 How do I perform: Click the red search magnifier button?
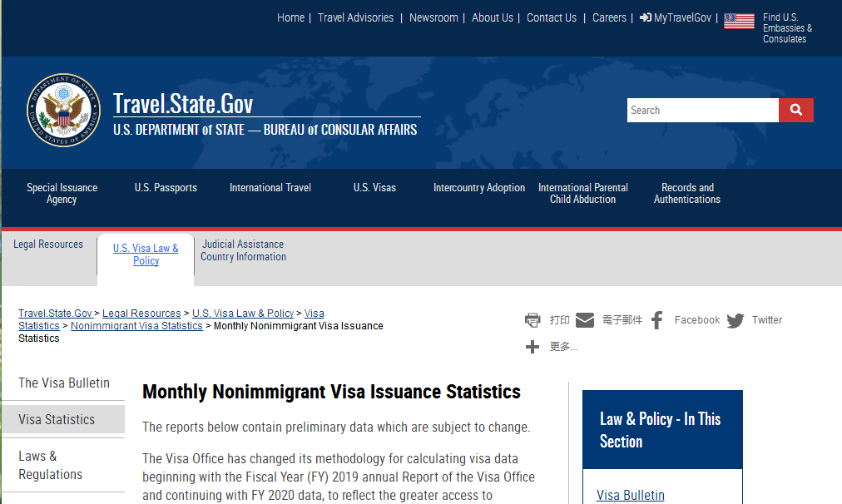795,110
